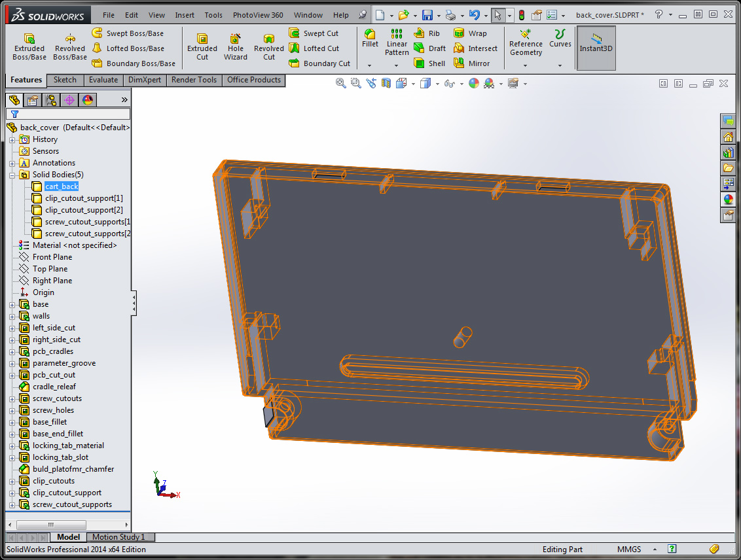Viewport: 741px width, 560px height.
Task: Open the Section View tool
Action: (x=386, y=84)
